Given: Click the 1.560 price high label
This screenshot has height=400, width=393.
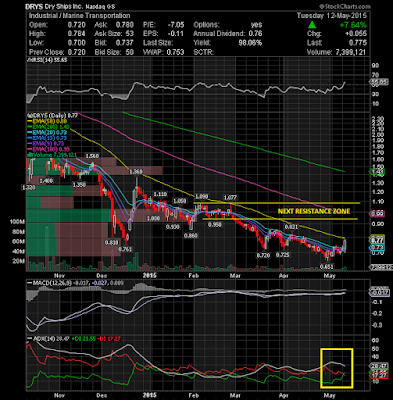Looking at the screenshot, I should 92,156.
